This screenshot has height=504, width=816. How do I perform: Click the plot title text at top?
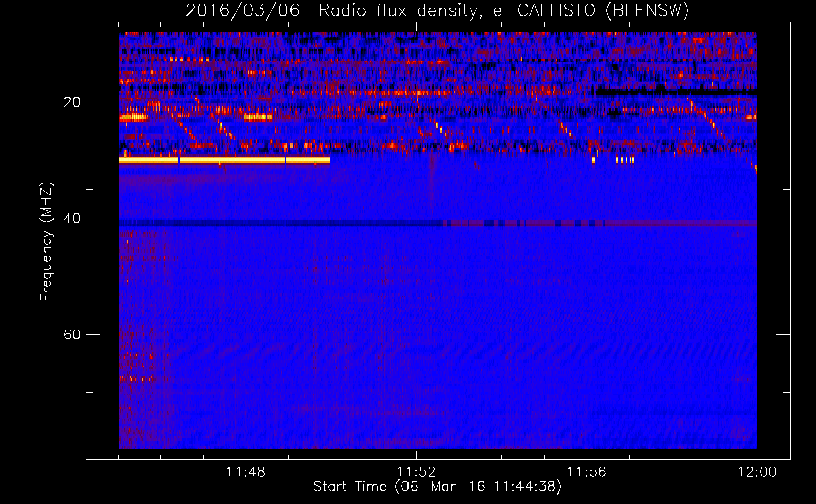(437, 10)
